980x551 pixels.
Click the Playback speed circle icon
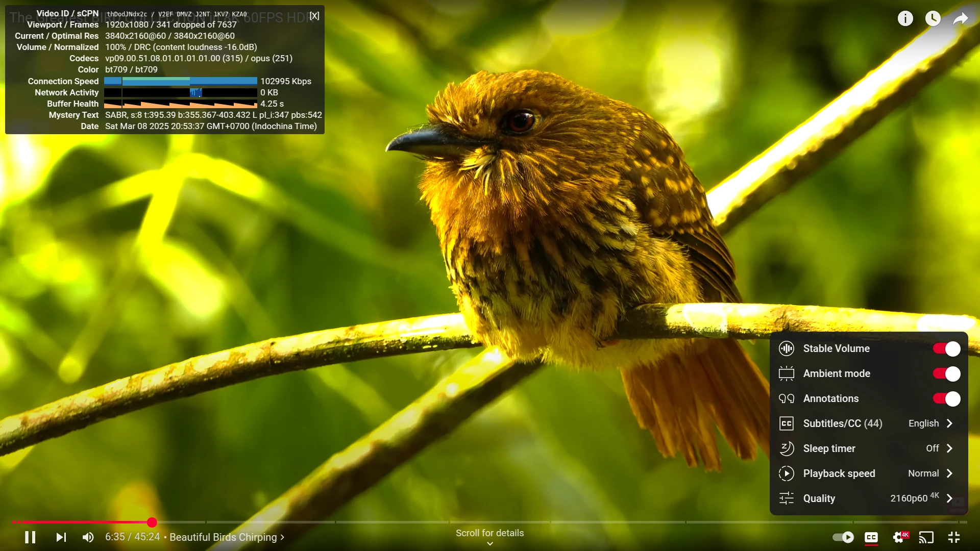pyautogui.click(x=787, y=473)
